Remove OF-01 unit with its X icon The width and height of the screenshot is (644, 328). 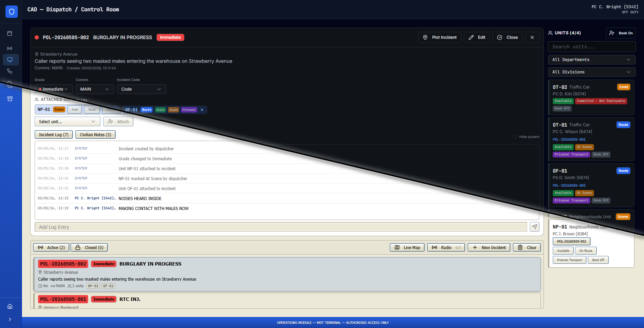tap(202, 110)
